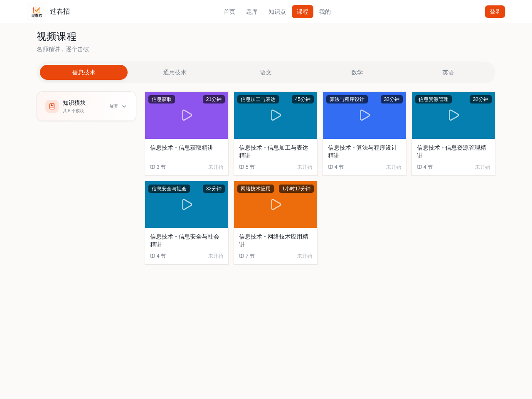Open 信息技术 - 算法与程序设计精讲 title
The width and height of the screenshot is (532, 399).
tap(362, 152)
